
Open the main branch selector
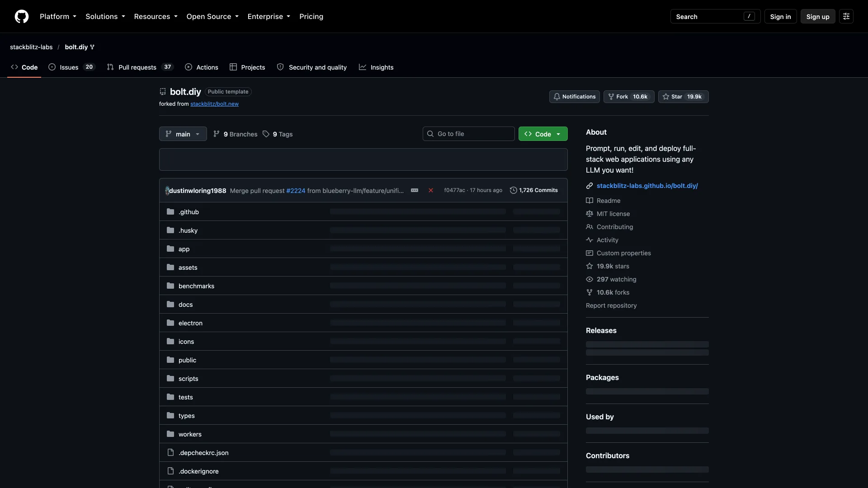183,134
